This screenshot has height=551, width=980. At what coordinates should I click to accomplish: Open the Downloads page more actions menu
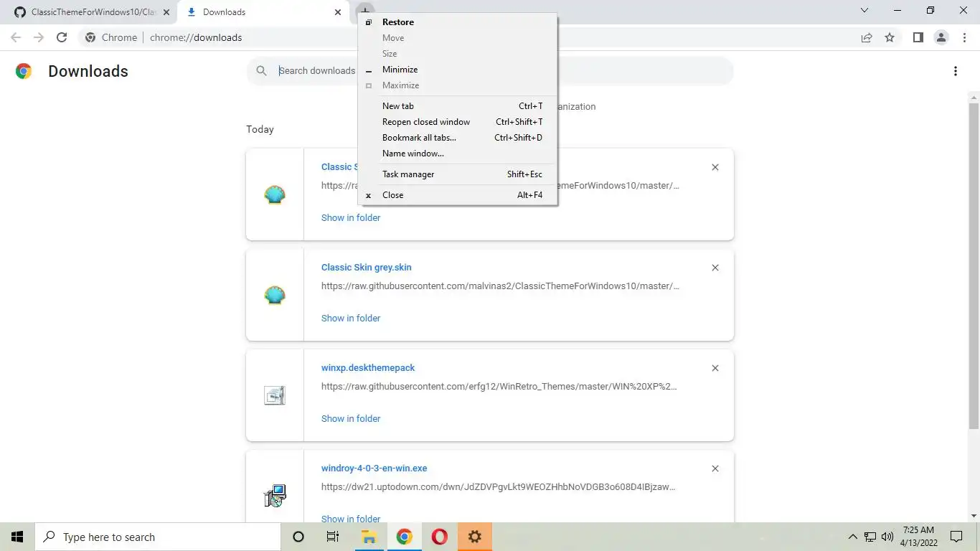pos(955,71)
